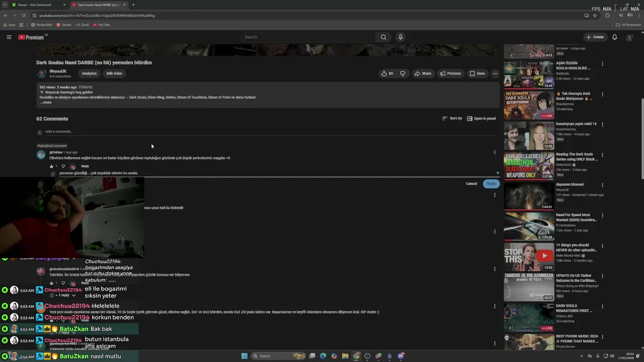Open All Bookmarks folder
Screen dimensions: 644x362
coord(628,25)
